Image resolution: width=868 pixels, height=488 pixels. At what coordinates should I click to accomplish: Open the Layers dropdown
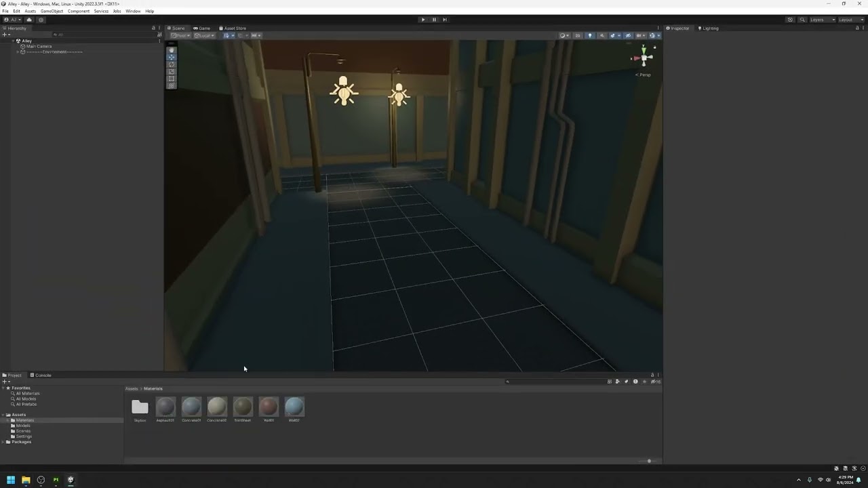tap(823, 20)
